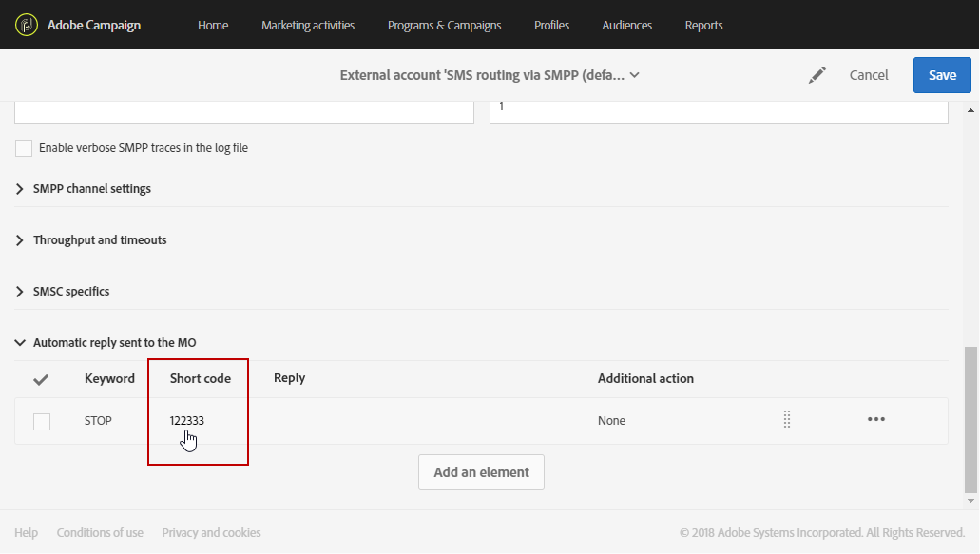Image resolution: width=980 pixels, height=554 pixels.
Task: Click the Save button
Action: tap(942, 75)
